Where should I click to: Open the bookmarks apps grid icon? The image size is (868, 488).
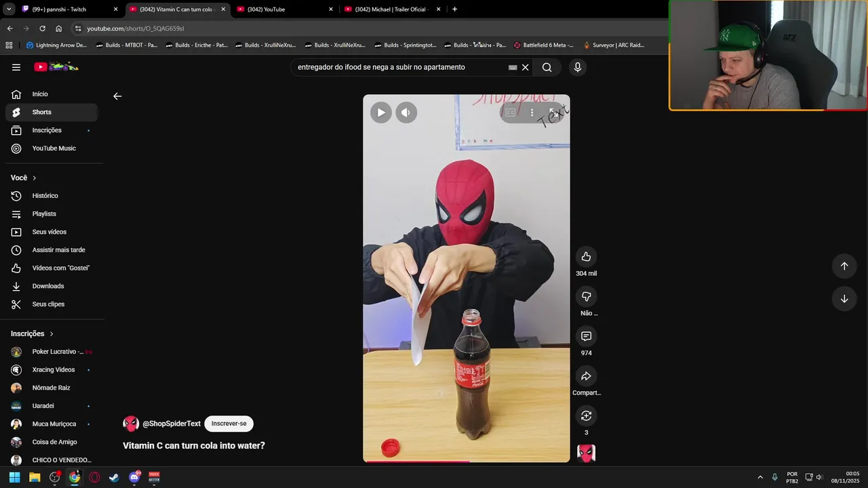pyautogui.click(x=9, y=45)
